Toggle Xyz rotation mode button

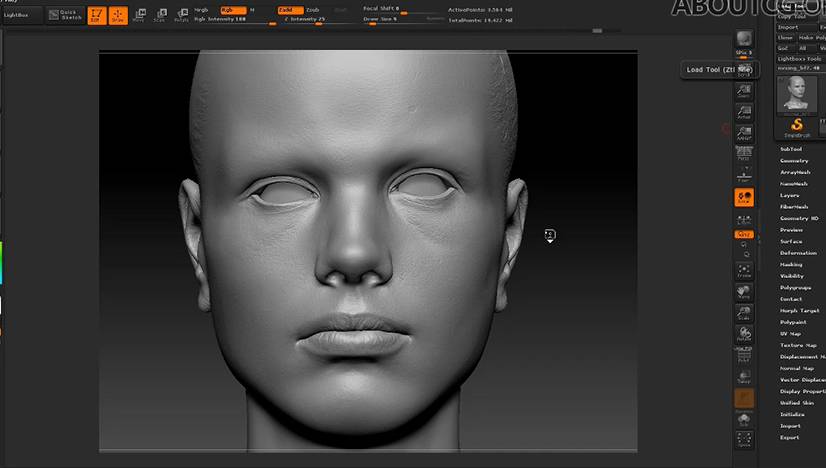click(744, 235)
